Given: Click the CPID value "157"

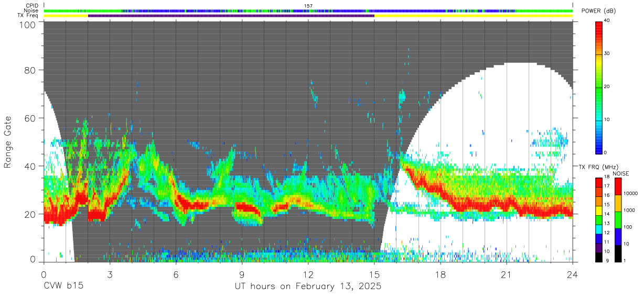Looking at the screenshot, I should point(308,6).
